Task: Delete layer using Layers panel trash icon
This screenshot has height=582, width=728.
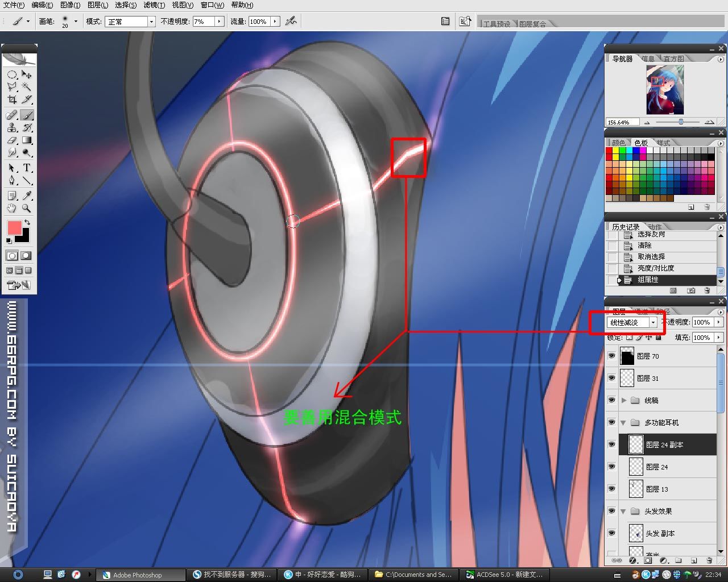Action: (709, 560)
